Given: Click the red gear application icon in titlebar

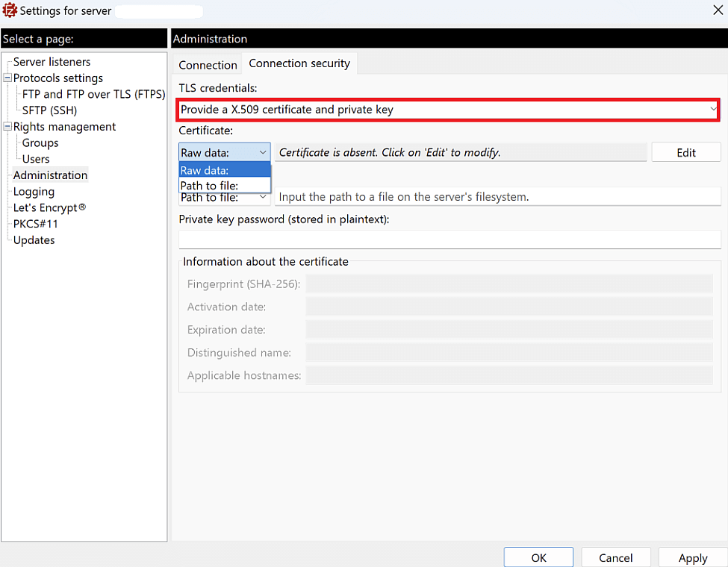Looking at the screenshot, I should tap(10, 10).
